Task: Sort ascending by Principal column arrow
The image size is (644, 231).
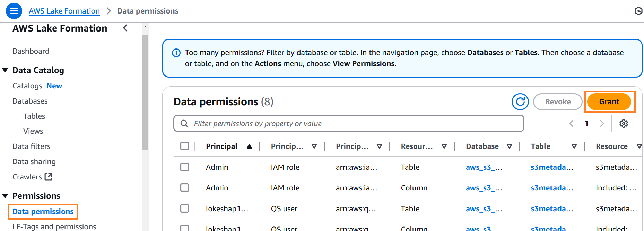Action: tap(249, 146)
